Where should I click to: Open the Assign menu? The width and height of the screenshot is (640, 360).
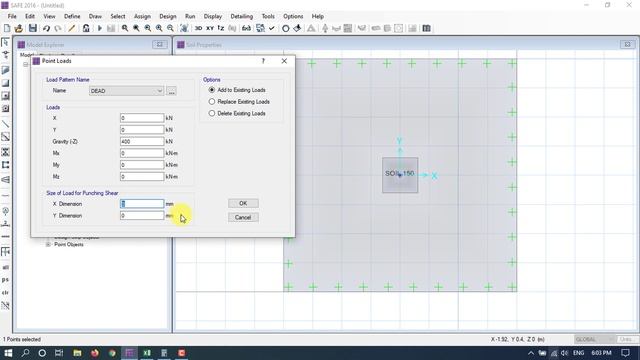(x=142, y=16)
